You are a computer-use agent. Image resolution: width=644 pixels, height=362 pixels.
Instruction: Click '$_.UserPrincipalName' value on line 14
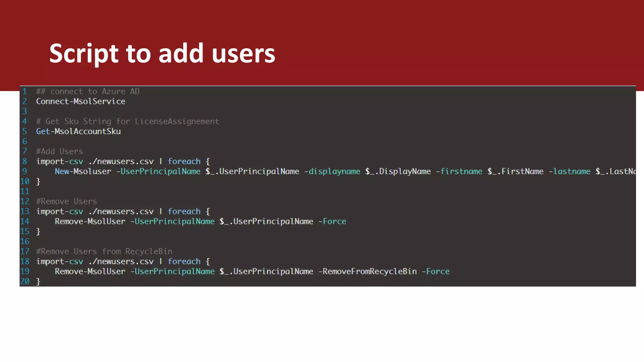pos(266,222)
